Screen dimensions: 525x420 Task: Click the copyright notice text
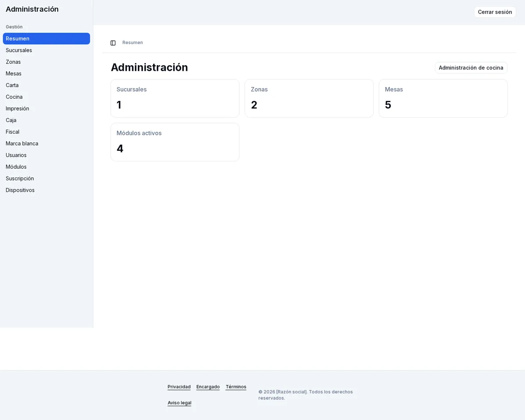pyautogui.click(x=305, y=395)
